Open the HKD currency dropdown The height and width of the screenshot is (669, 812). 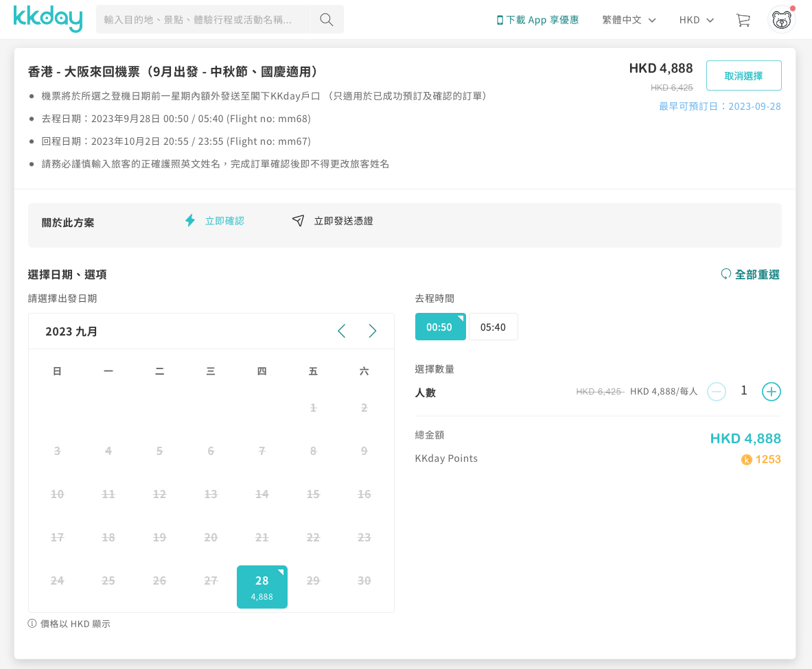coord(696,20)
